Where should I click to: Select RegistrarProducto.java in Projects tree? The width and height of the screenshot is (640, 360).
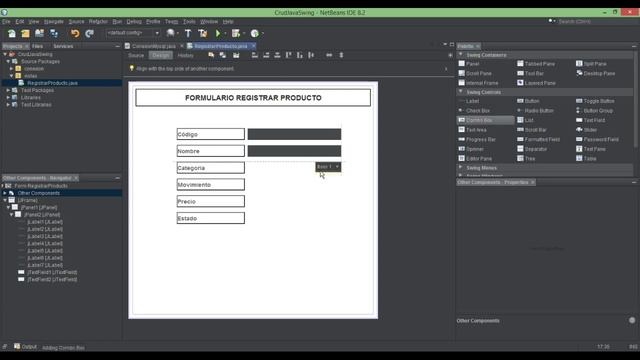coord(52,83)
